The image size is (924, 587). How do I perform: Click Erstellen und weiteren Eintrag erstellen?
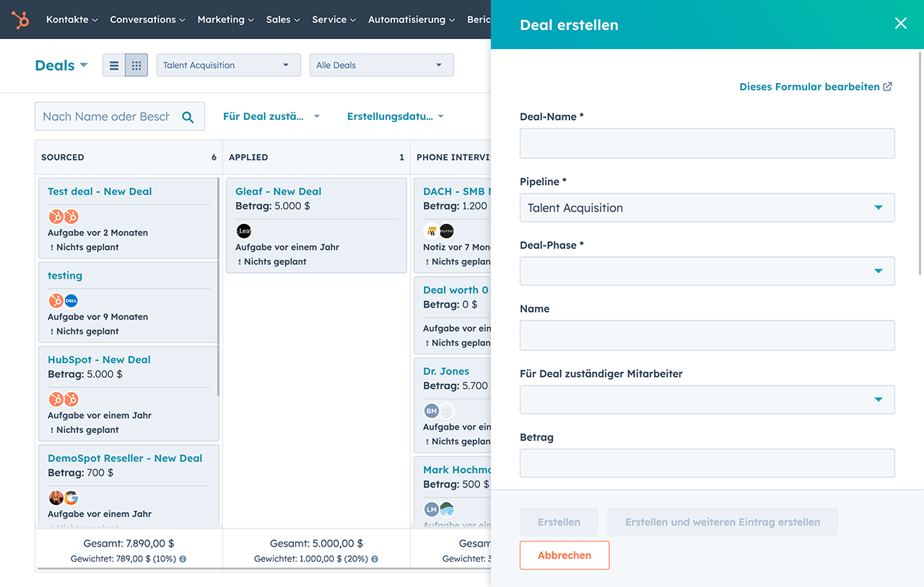723,522
